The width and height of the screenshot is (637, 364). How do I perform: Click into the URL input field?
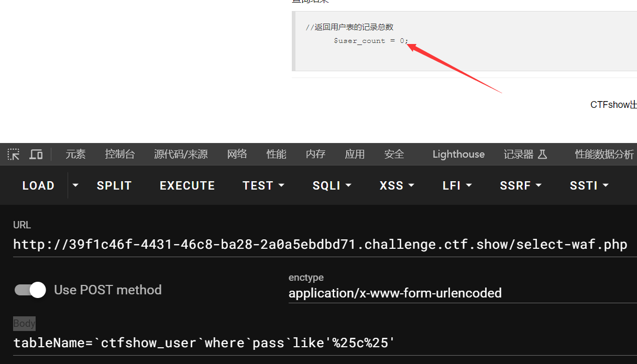pos(320,245)
